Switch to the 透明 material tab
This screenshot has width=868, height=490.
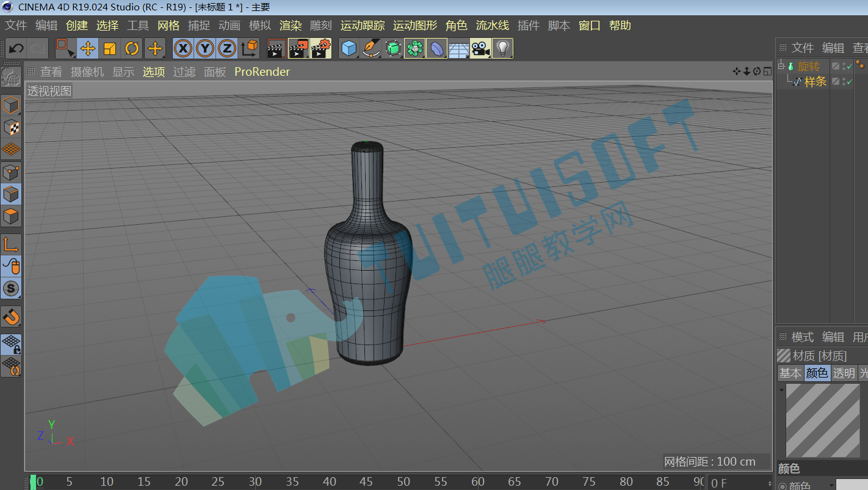844,373
